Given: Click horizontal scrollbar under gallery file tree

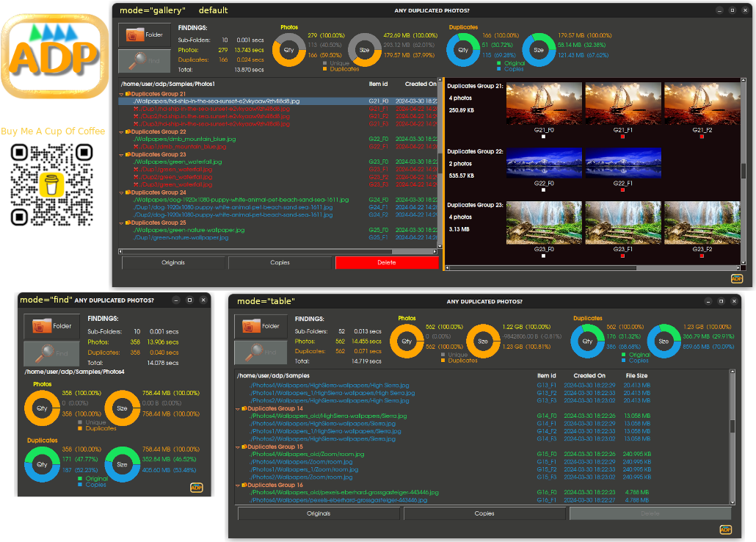Looking at the screenshot, I should click(x=277, y=251).
